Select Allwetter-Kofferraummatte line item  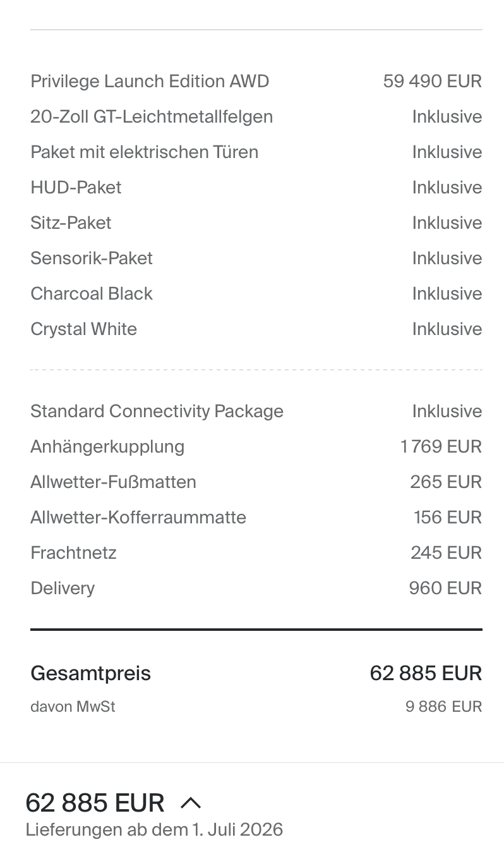pos(138,518)
